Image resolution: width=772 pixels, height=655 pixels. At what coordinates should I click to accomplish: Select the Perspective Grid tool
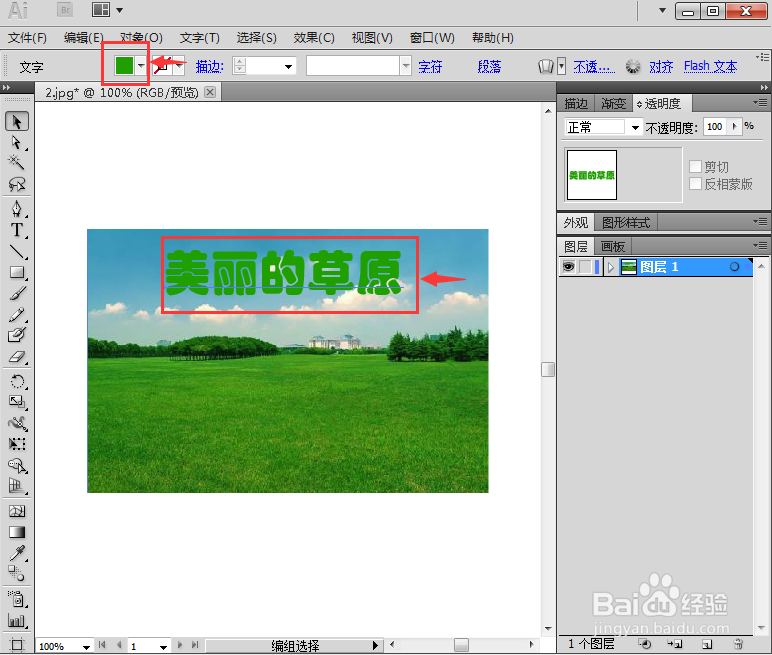17,487
